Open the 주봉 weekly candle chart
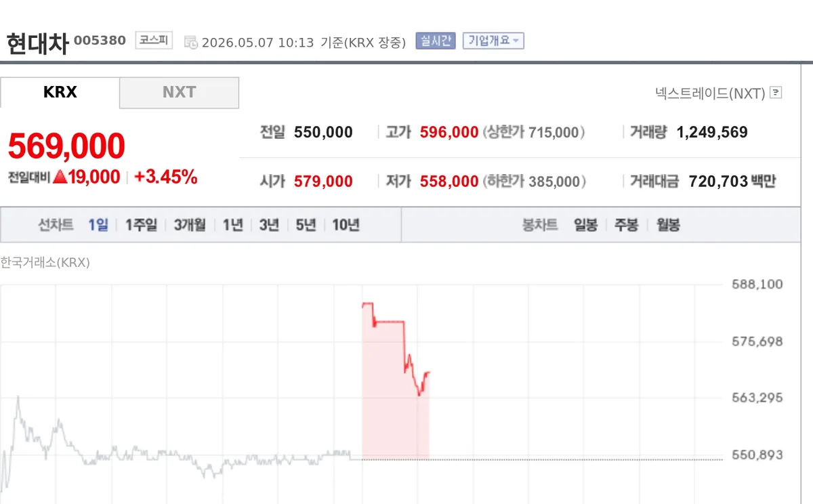The width and height of the screenshot is (813, 504). tap(626, 225)
